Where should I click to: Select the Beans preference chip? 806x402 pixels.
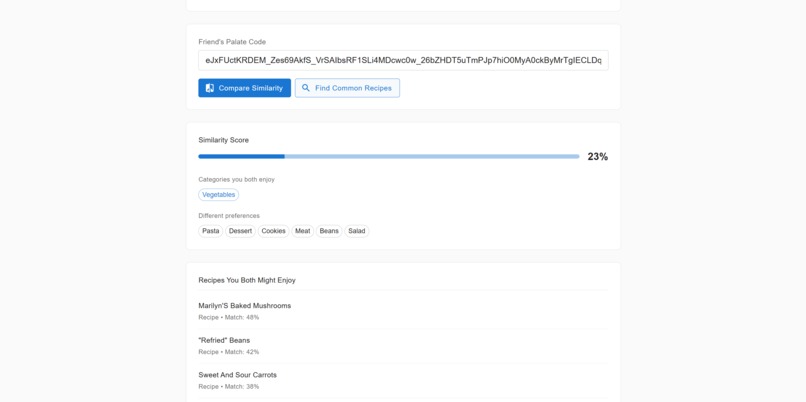(329, 231)
